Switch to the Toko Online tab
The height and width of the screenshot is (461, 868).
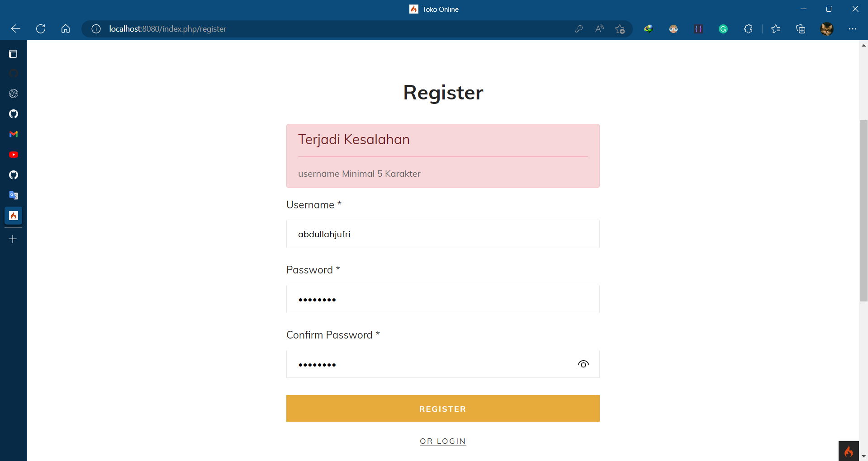click(433, 9)
